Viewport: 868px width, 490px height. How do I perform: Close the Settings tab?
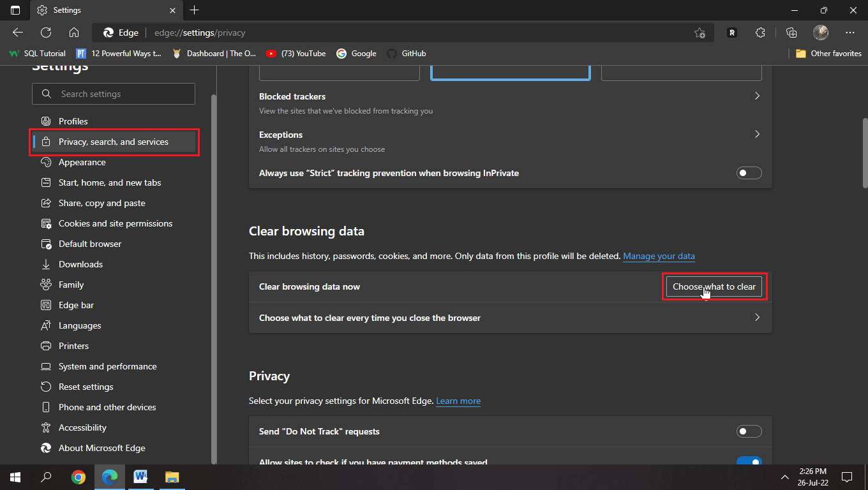[173, 10]
